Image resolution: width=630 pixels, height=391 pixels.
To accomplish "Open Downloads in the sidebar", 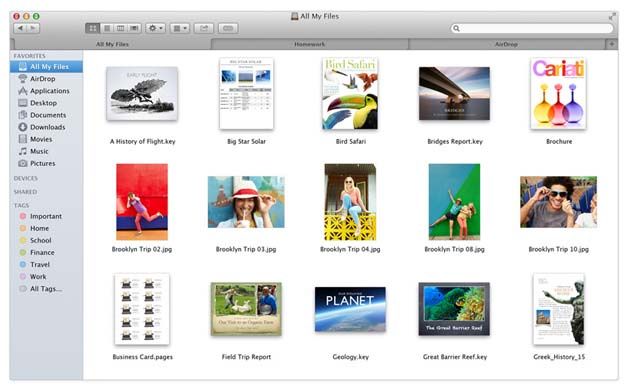I will [46, 127].
